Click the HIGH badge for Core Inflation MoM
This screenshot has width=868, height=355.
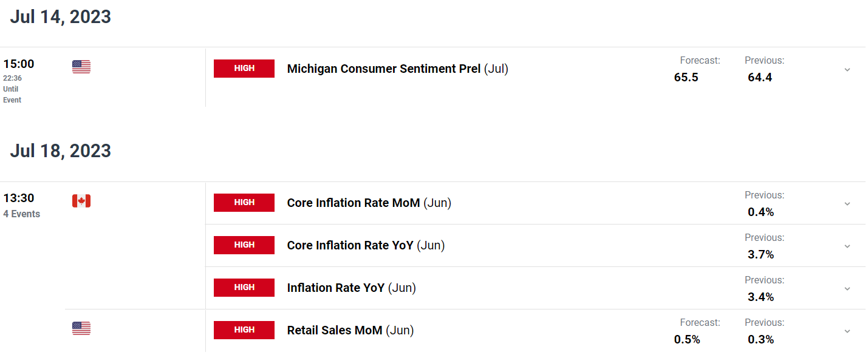click(244, 203)
